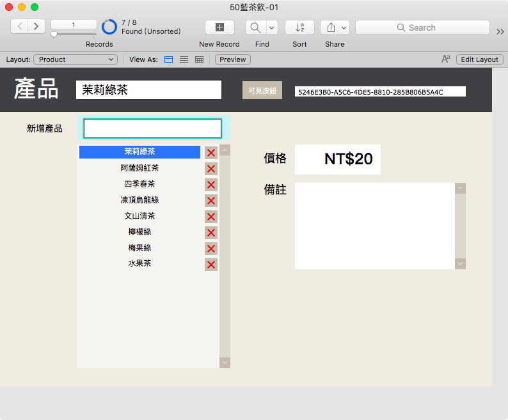Switch to List view

(x=184, y=59)
